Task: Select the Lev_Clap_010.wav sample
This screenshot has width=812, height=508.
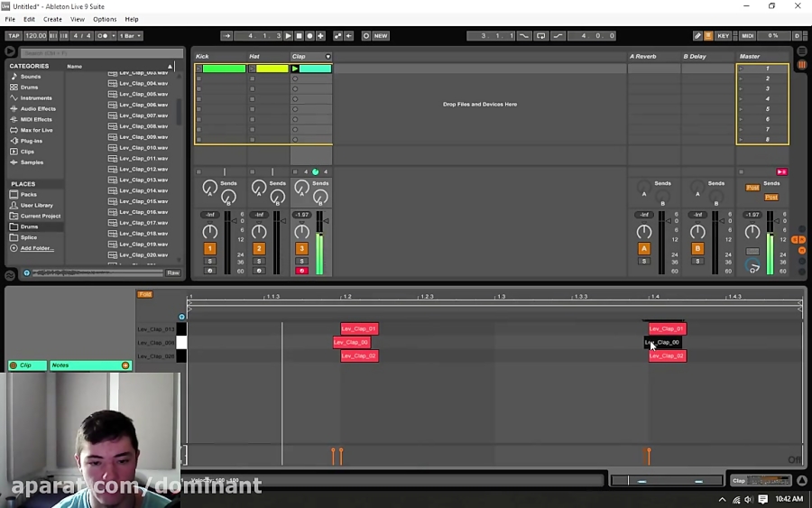Action: [x=143, y=148]
